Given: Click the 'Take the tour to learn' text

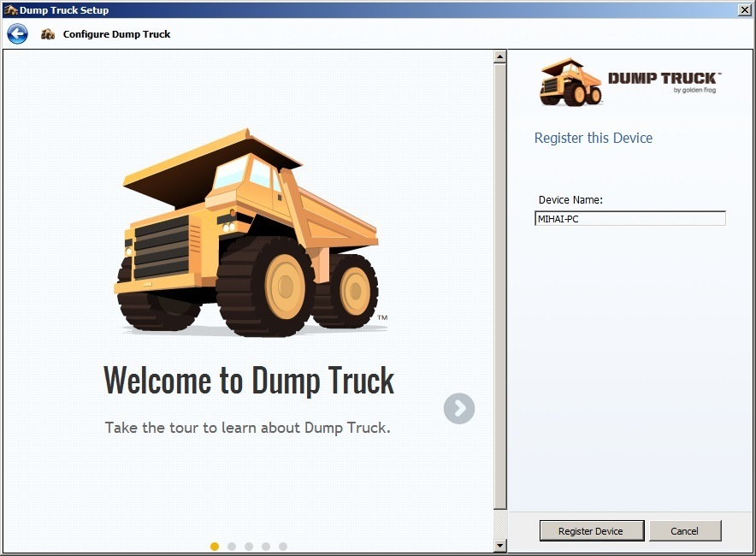Looking at the screenshot, I should (x=248, y=428).
